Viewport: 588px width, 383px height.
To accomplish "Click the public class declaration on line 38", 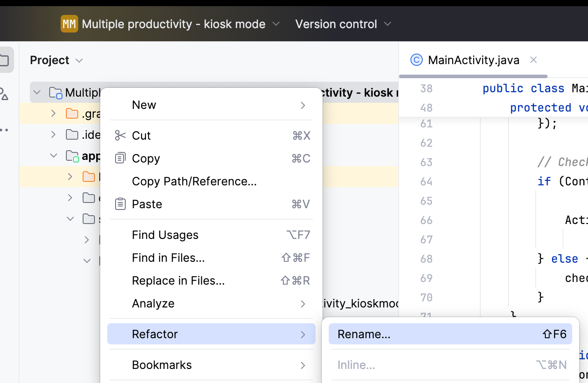I will (x=523, y=88).
